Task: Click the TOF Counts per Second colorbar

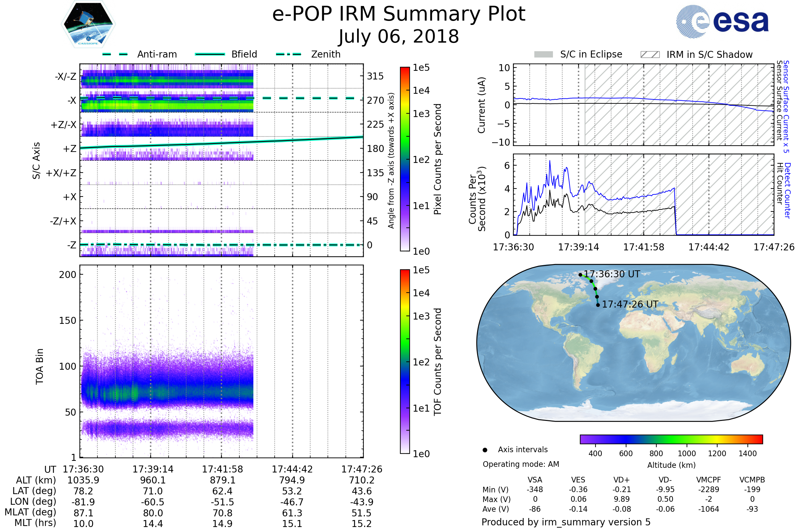Action: [405, 361]
